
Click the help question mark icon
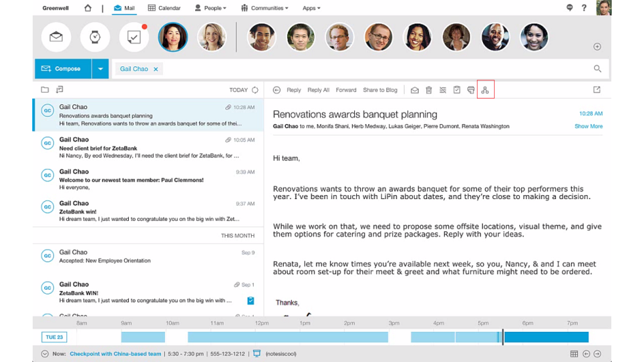[x=584, y=8]
